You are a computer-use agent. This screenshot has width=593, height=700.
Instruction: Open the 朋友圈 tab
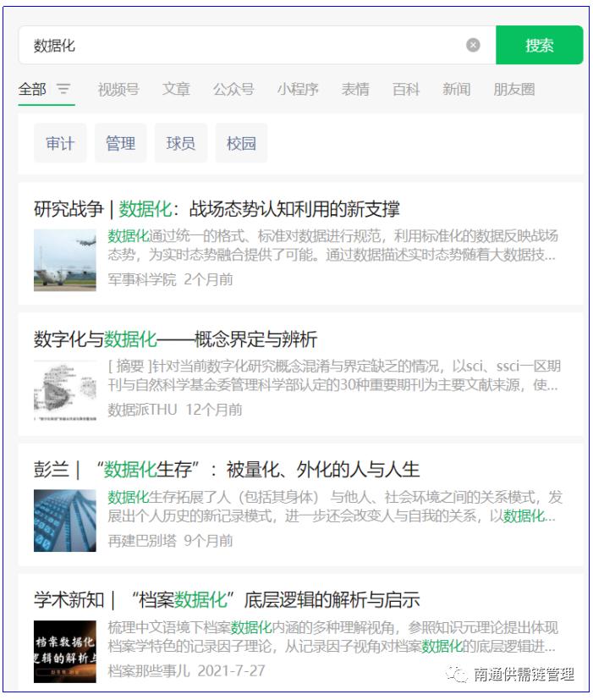tap(513, 89)
